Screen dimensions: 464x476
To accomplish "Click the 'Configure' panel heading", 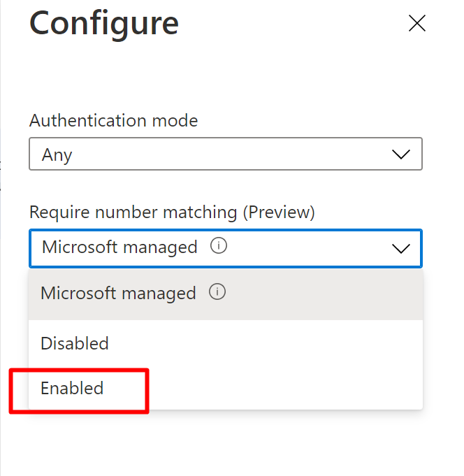I will (104, 24).
